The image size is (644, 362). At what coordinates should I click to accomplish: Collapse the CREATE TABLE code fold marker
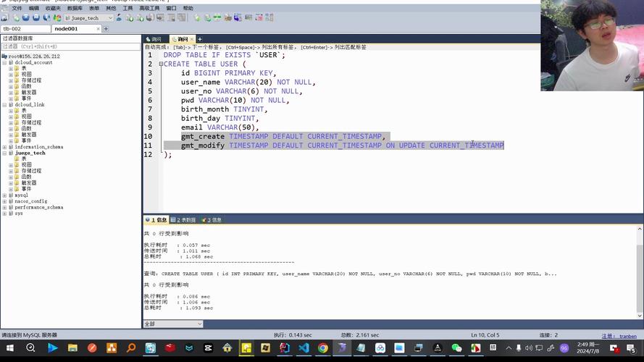point(161,64)
